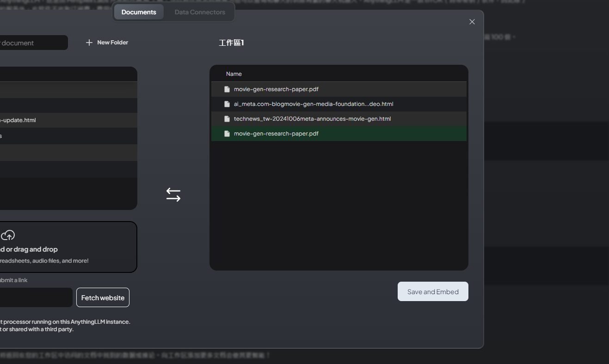The image size is (609, 364).
Task: Select highlighted green movie-gen-research-paper.pdf row
Action: (x=339, y=134)
